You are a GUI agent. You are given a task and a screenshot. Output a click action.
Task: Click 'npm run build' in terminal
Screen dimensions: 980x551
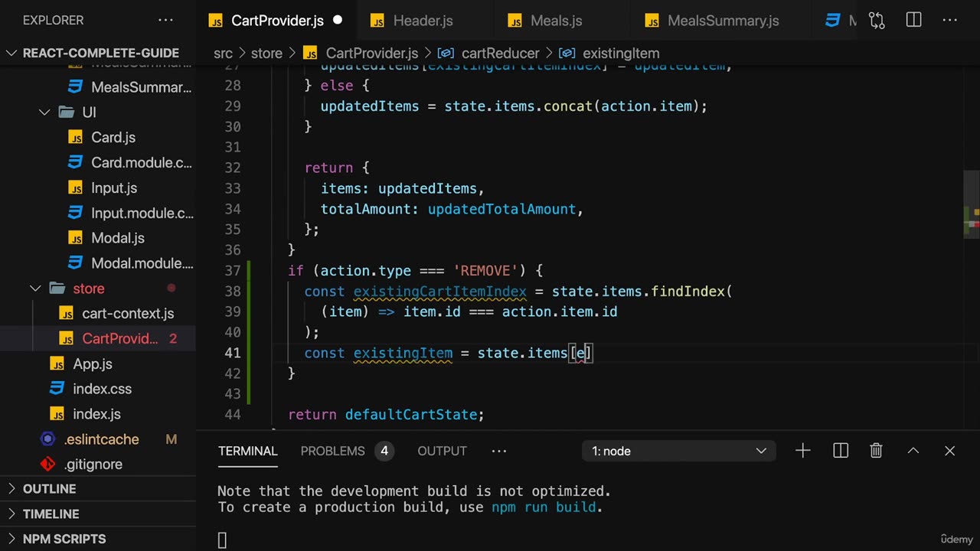[544, 507]
